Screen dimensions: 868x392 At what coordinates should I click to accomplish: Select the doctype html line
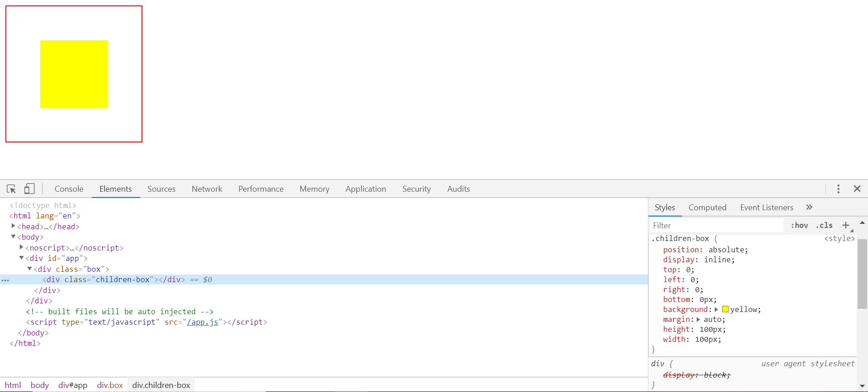coord(43,205)
